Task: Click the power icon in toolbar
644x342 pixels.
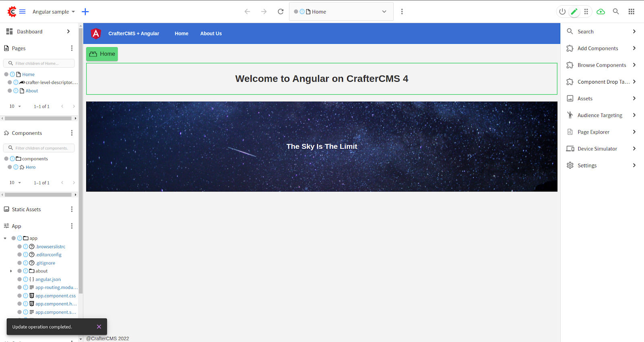Action: pos(562,12)
